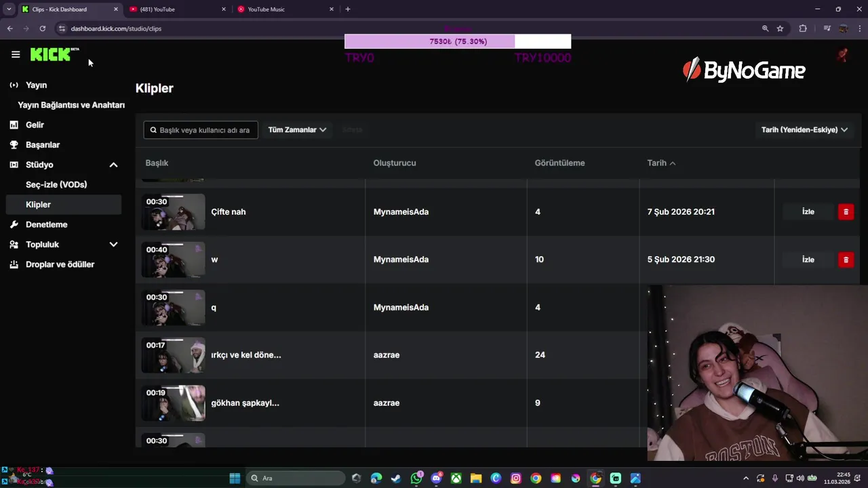Go back in browser history

(x=9, y=28)
